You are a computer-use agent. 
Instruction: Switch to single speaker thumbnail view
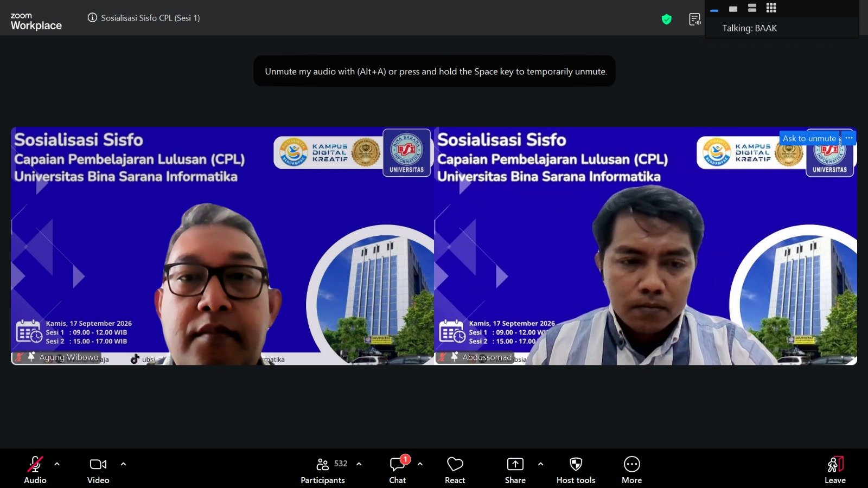coord(733,9)
